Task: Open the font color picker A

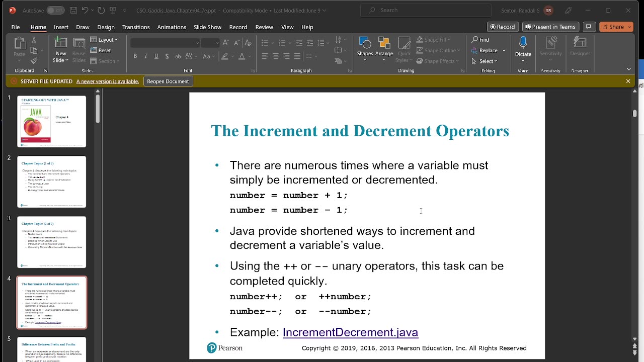Action: click(x=243, y=56)
